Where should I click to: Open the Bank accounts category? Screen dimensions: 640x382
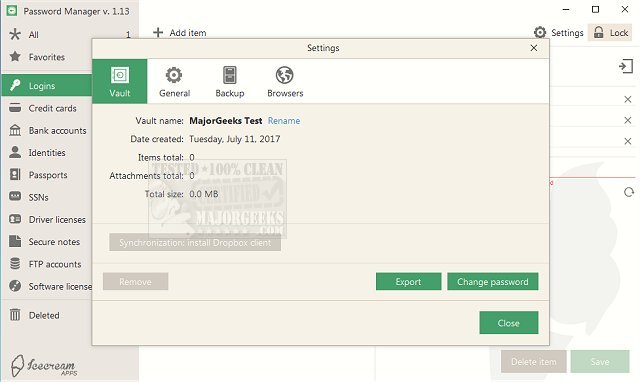pyautogui.click(x=47, y=131)
